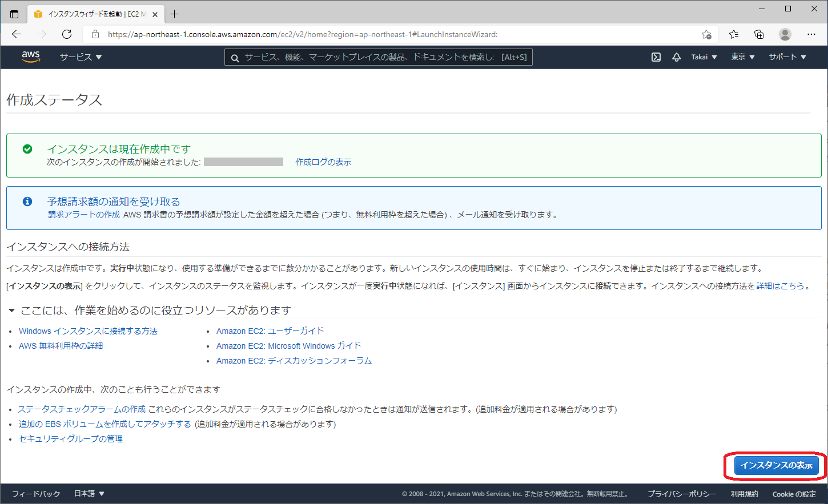Open the サービス menu
828x504 pixels.
click(x=81, y=57)
